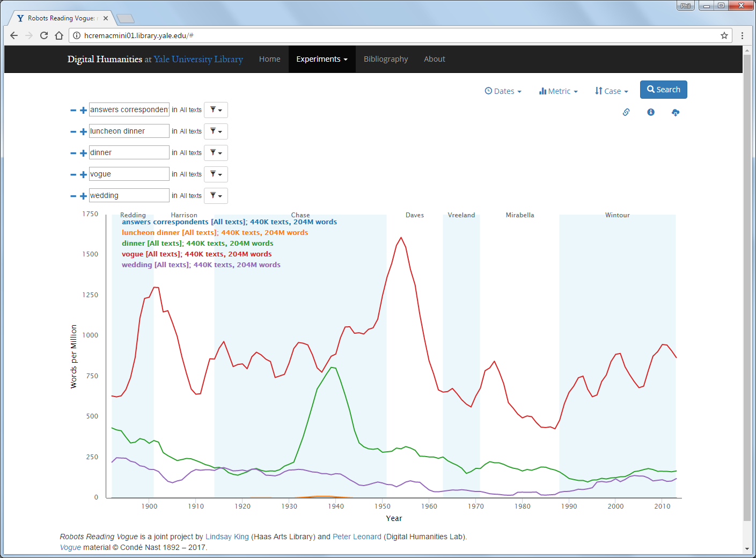Add a row after 'answers correspondents' with plus
Image resolution: width=756 pixels, height=558 pixels.
point(83,110)
